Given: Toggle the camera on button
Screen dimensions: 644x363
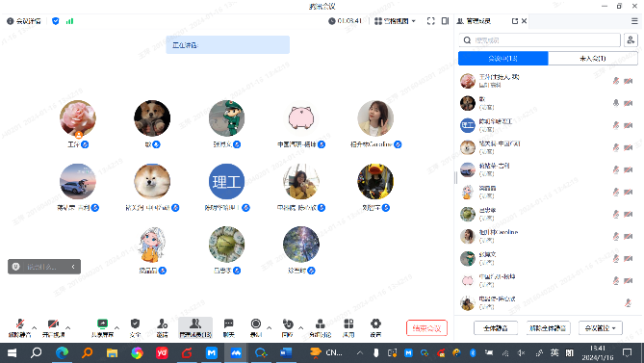Looking at the screenshot, I should pos(53,327).
